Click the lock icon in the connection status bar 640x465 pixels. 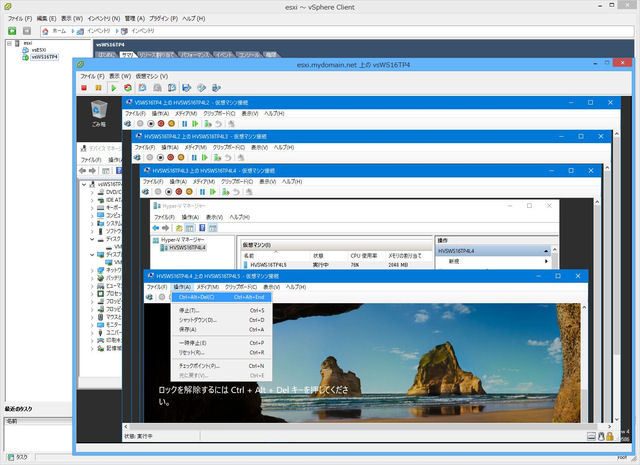(609, 436)
